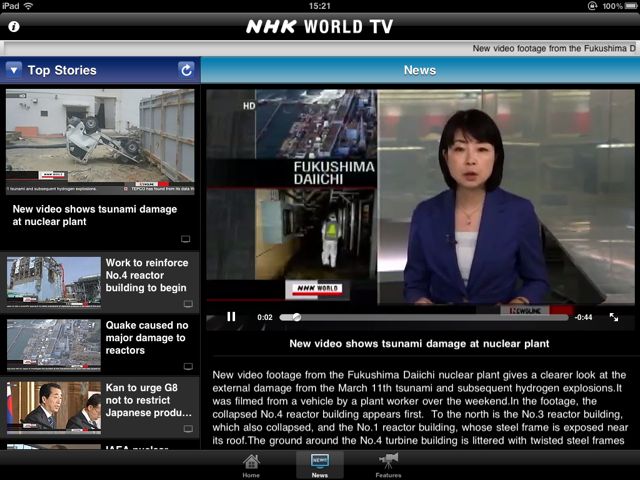Click the aerial reactors thumbnail
Screen dimensions: 640x480
pyautogui.click(x=53, y=345)
